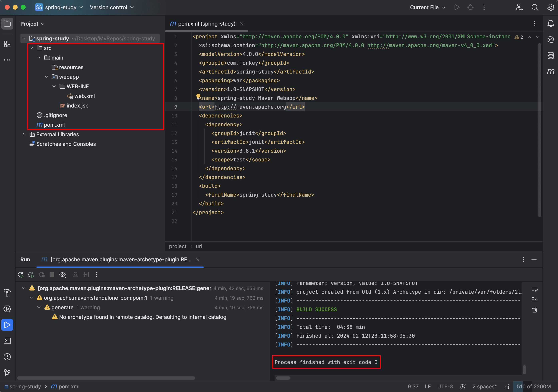Open the Structure tool window icon
This screenshot has height=392, width=558.
(7, 44)
